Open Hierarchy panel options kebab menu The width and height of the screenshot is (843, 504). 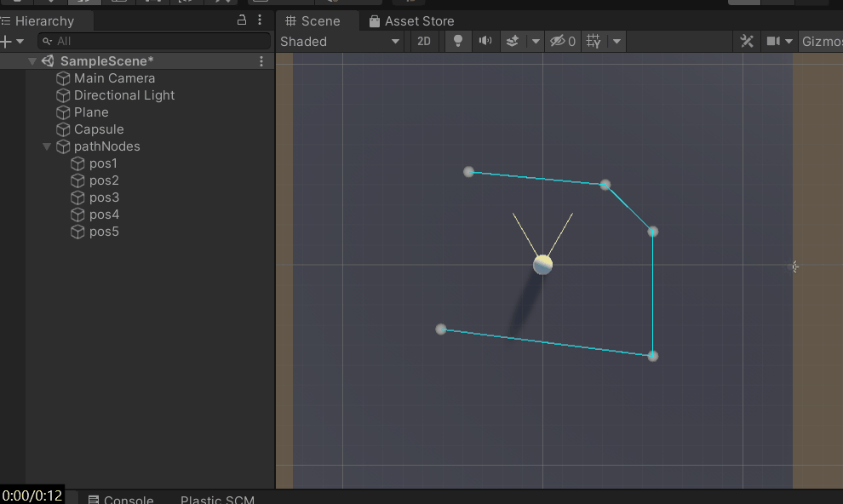click(260, 20)
